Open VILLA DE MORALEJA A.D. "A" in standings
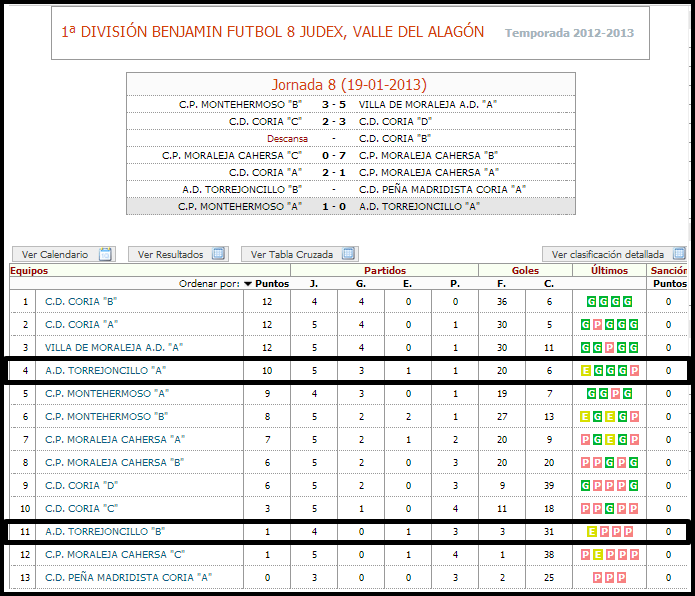695x596 pixels. click(114, 347)
